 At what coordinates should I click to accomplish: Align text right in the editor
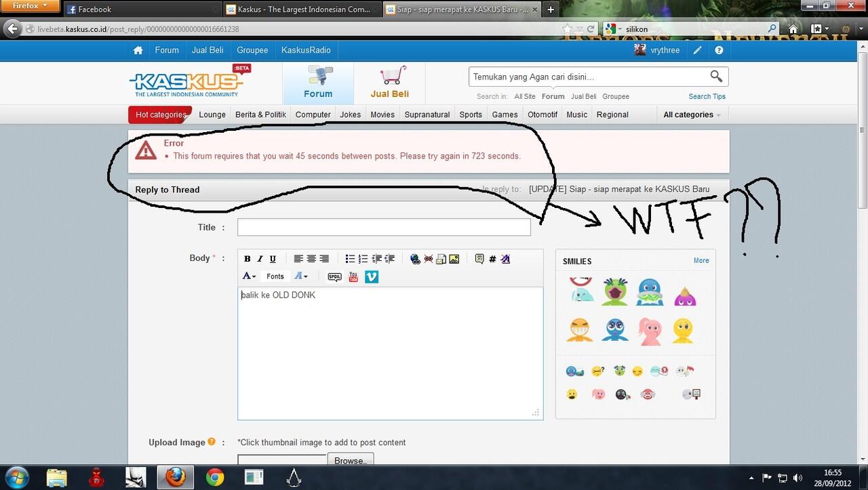[324, 259]
